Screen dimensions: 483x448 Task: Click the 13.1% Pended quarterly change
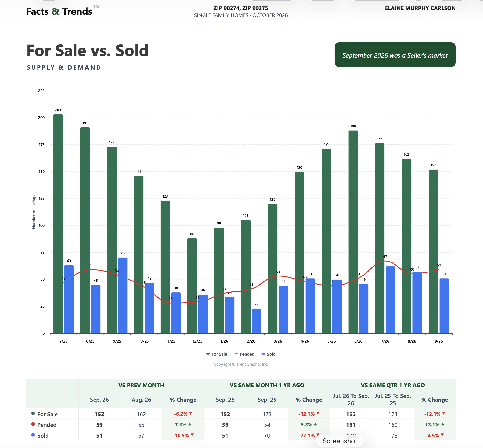[x=435, y=424]
